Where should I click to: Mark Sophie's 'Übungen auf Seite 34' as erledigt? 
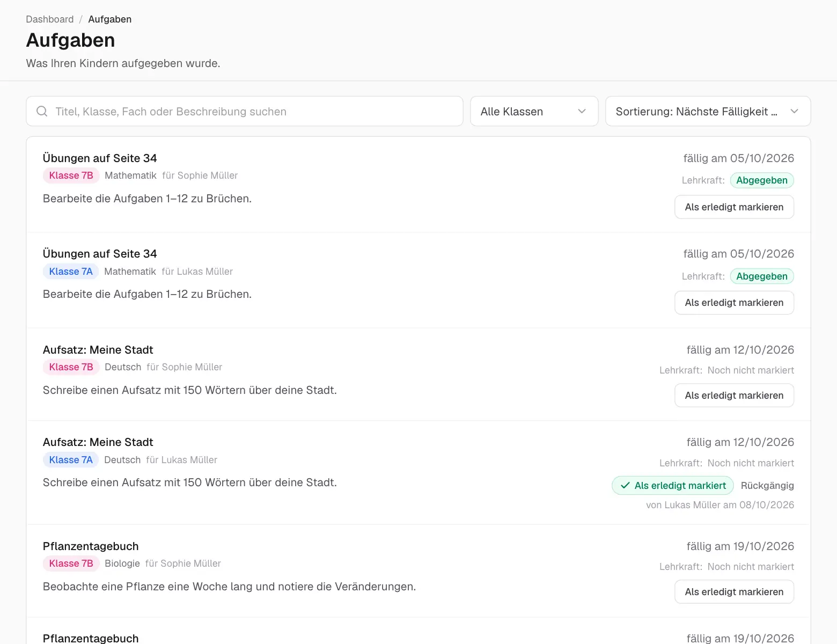pos(734,207)
